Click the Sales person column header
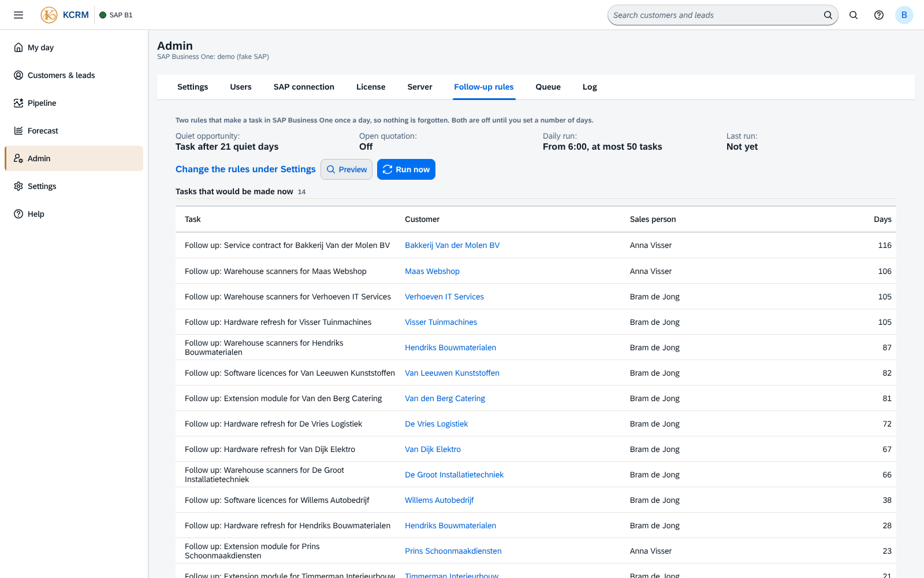The height and width of the screenshot is (578, 924). pos(653,219)
